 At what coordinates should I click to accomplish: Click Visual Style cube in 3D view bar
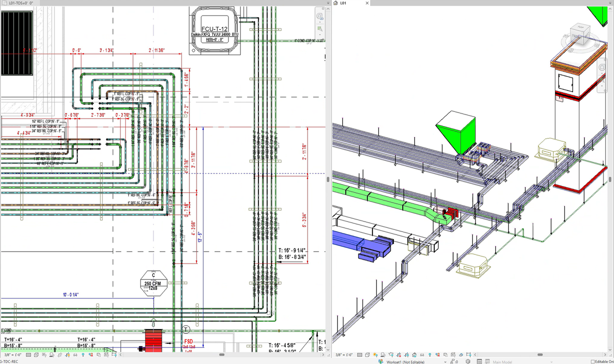click(x=367, y=355)
